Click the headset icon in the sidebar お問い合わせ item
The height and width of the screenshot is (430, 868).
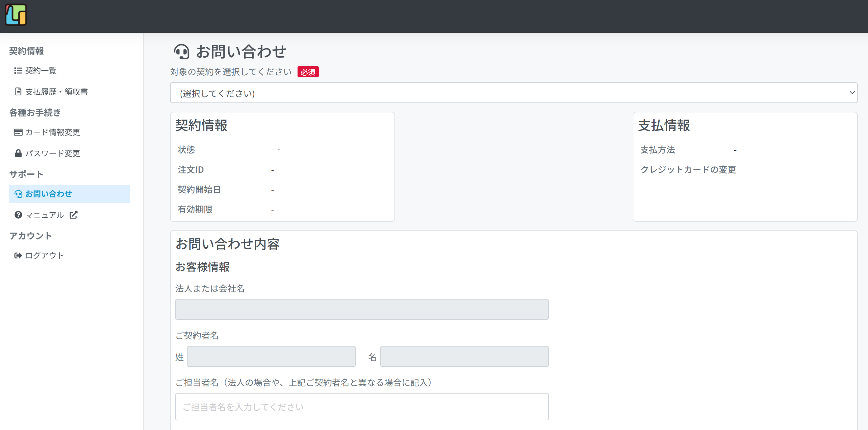click(x=18, y=194)
